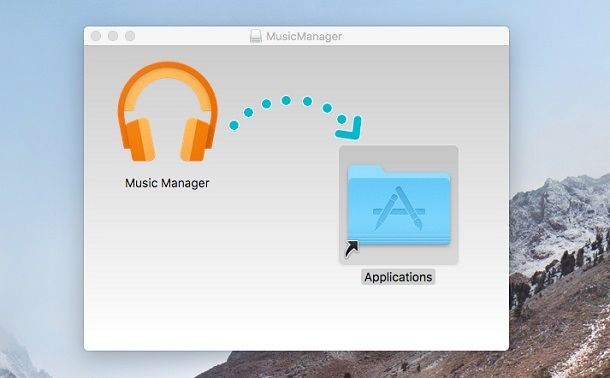Click the MusicManager window title text
The height and width of the screenshot is (378, 610).
[x=304, y=36]
